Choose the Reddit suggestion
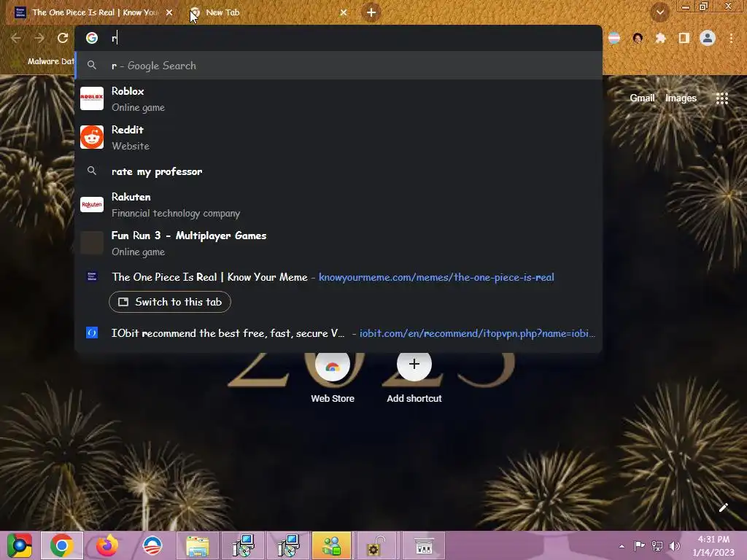Viewport: 747px width, 560px height. pos(338,137)
